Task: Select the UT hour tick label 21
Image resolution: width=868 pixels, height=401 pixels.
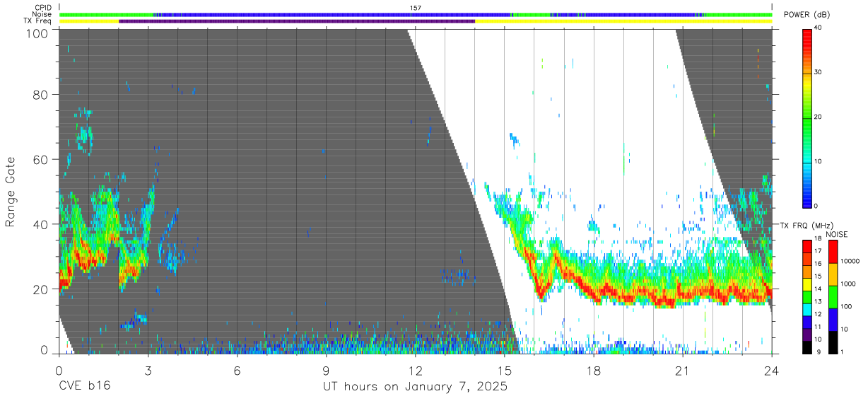Action: point(683,370)
